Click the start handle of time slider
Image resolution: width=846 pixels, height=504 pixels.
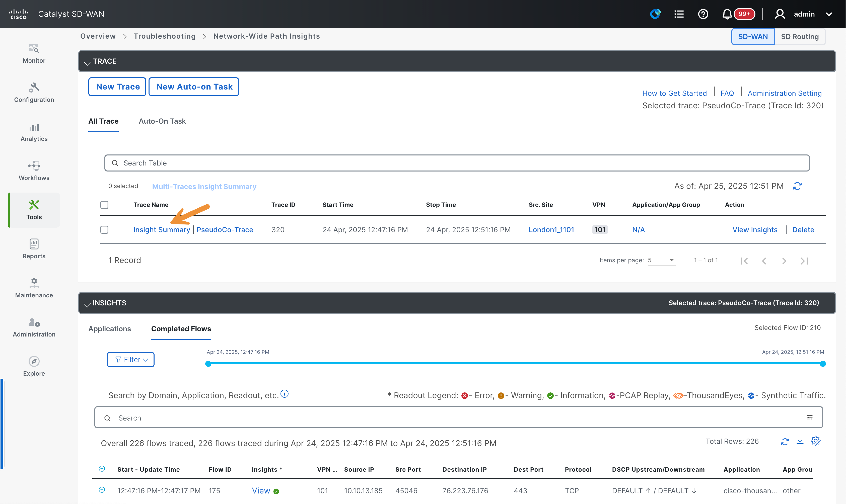click(x=208, y=364)
